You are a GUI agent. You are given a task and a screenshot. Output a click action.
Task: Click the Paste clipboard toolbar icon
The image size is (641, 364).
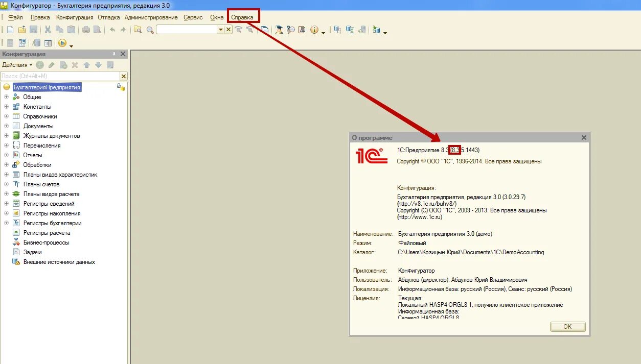pyautogui.click(x=71, y=30)
